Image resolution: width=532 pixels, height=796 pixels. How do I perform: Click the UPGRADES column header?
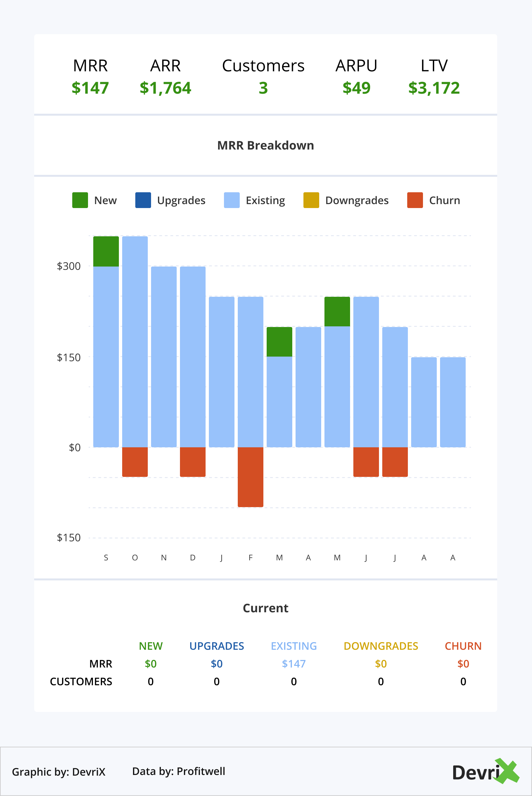(x=217, y=646)
